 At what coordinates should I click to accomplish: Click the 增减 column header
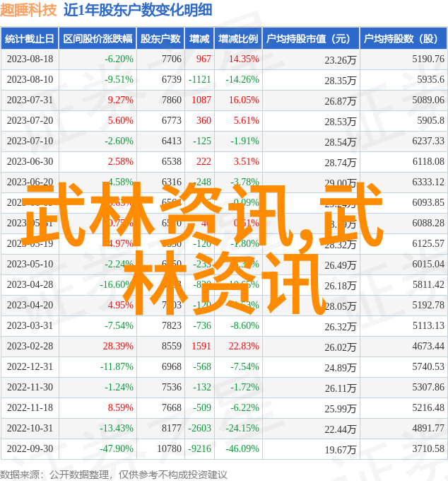tap(199, 39)
